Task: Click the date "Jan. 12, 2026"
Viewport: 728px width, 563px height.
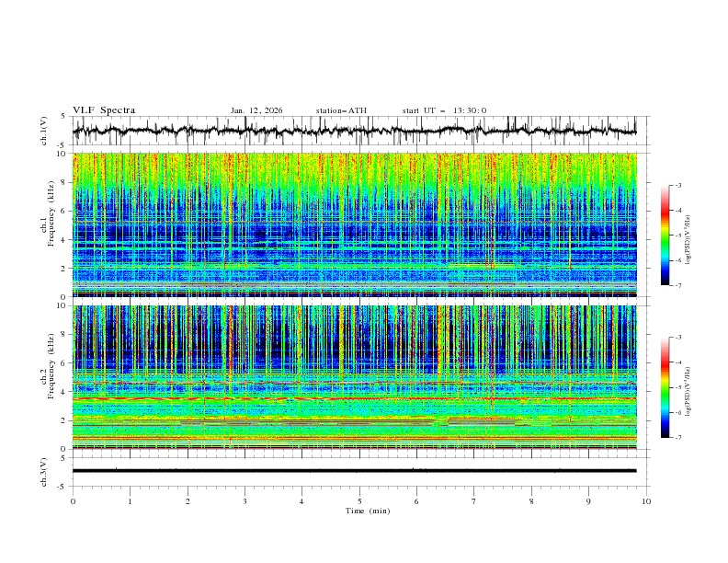Action: tap(256, 110)
